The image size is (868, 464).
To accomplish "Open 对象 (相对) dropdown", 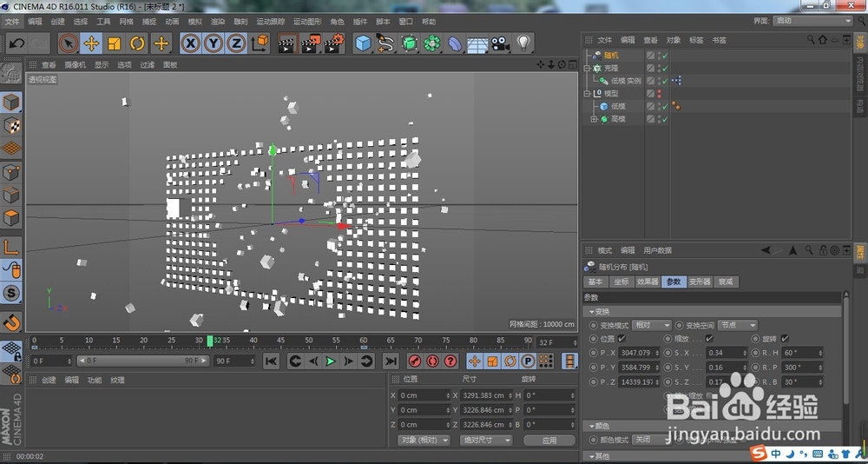I will (x=424, y=441).
